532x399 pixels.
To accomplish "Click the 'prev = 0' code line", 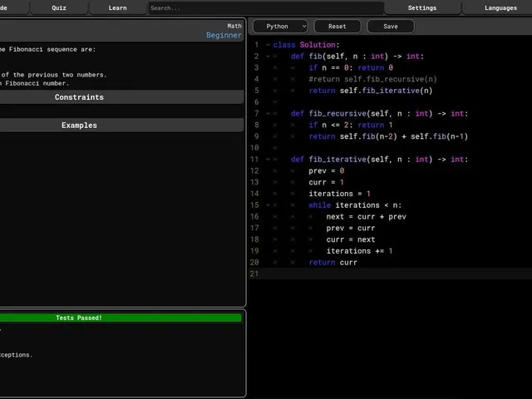I will pyautogui.click(x=327, y=170).
